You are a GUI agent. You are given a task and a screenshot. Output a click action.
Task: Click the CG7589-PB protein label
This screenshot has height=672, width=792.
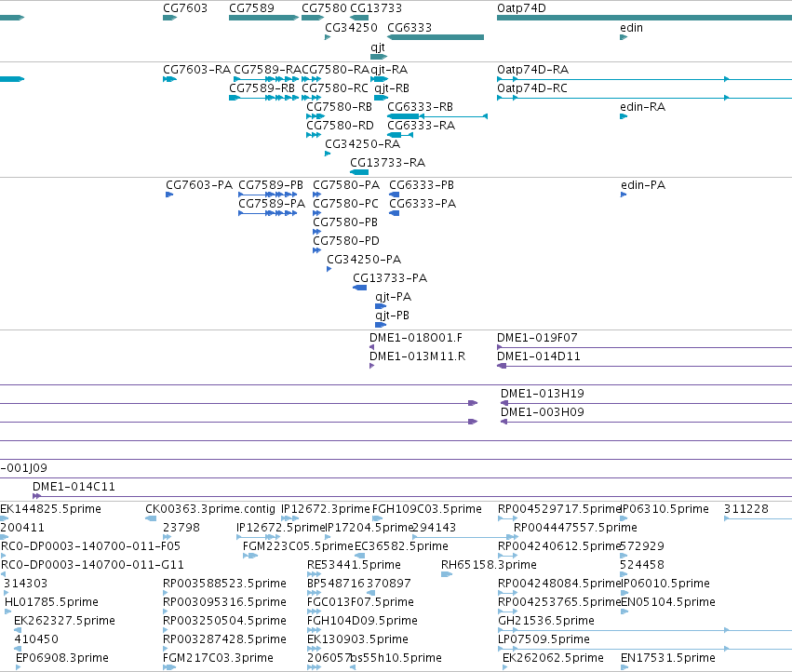coord(271,185)
